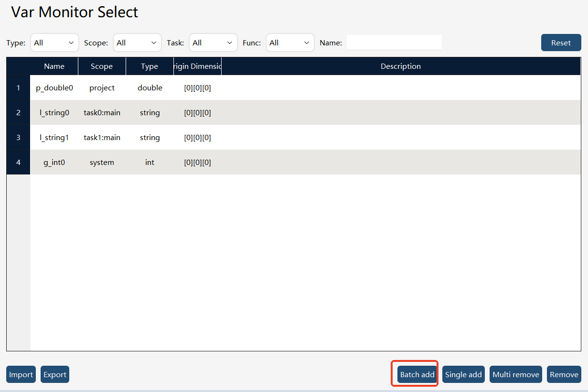Screen dimensions: 588x392
Task: Click the Origin Dimension column header
Action: 197,66
